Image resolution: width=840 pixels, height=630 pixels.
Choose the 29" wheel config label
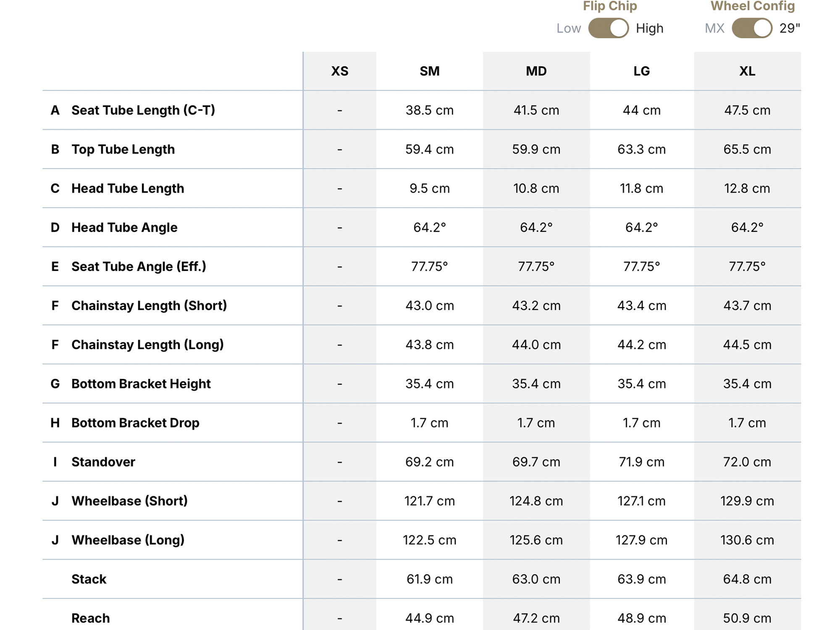(x=790, y=28)
